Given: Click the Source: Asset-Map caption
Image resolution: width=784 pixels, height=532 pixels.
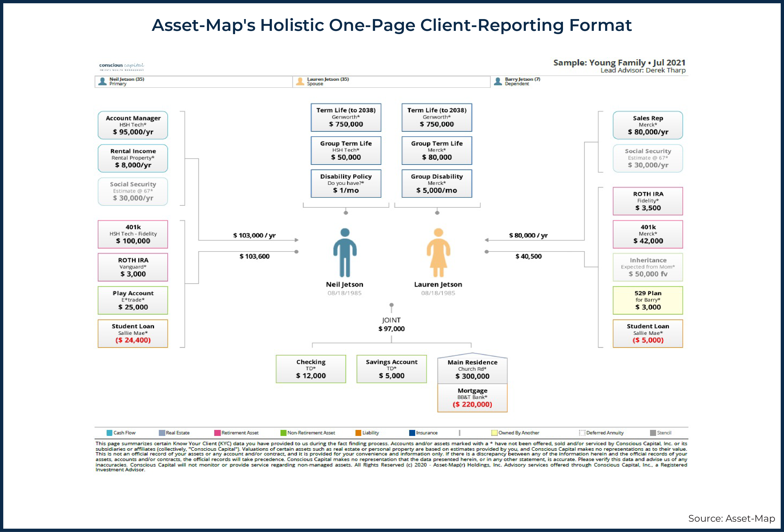Looking at the screenshot, I should [731, 518].
